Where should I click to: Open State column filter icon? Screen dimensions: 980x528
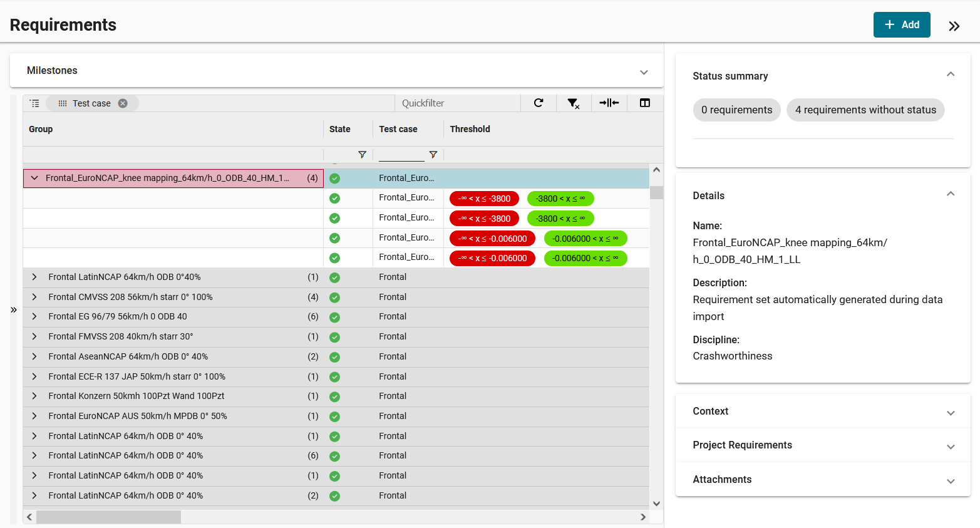pos(362,155)
